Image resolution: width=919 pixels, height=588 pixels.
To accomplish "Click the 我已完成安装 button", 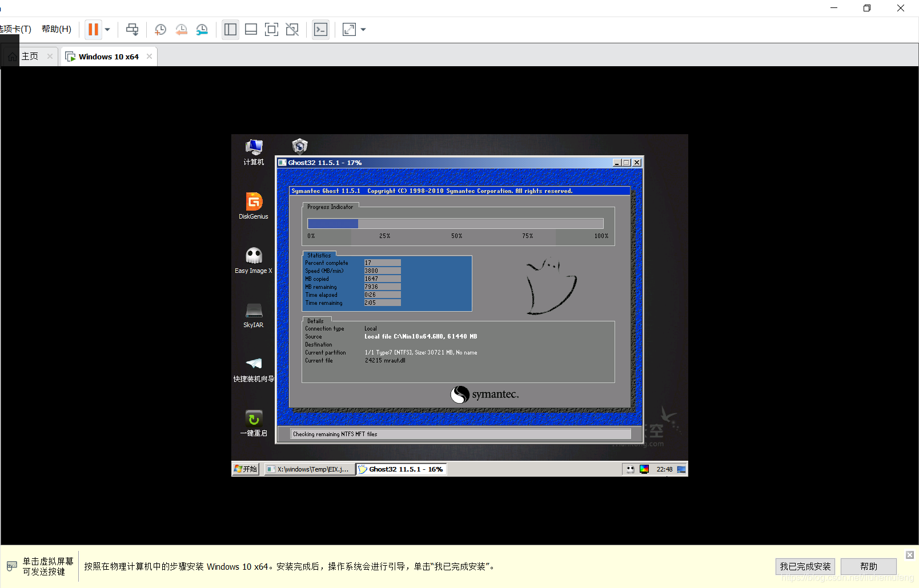I will (805, 566).
